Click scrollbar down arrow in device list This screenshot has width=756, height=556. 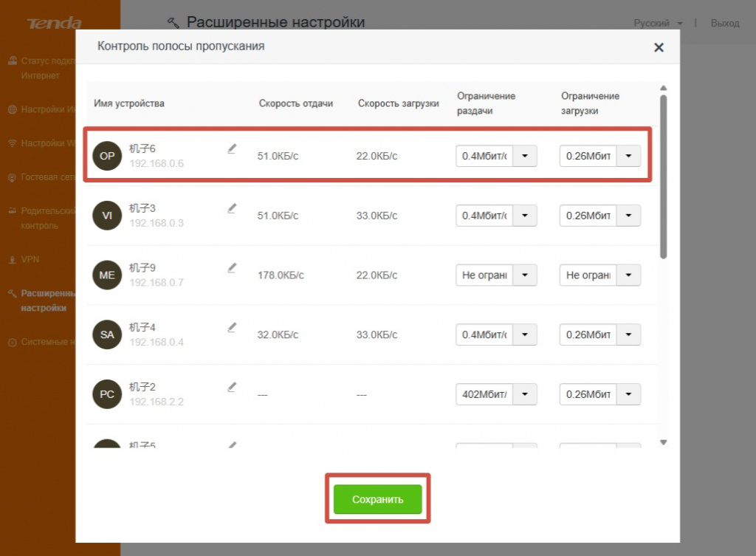(664, 442)
